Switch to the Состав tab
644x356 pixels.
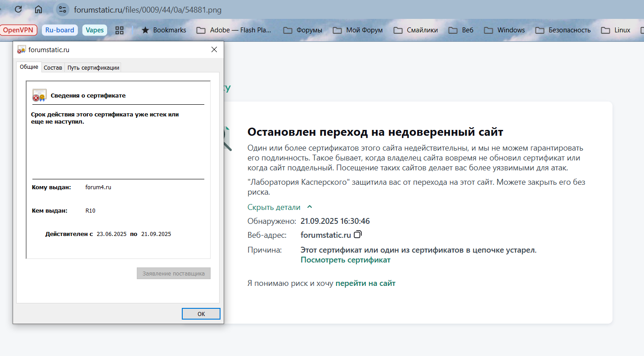(53, 67)
